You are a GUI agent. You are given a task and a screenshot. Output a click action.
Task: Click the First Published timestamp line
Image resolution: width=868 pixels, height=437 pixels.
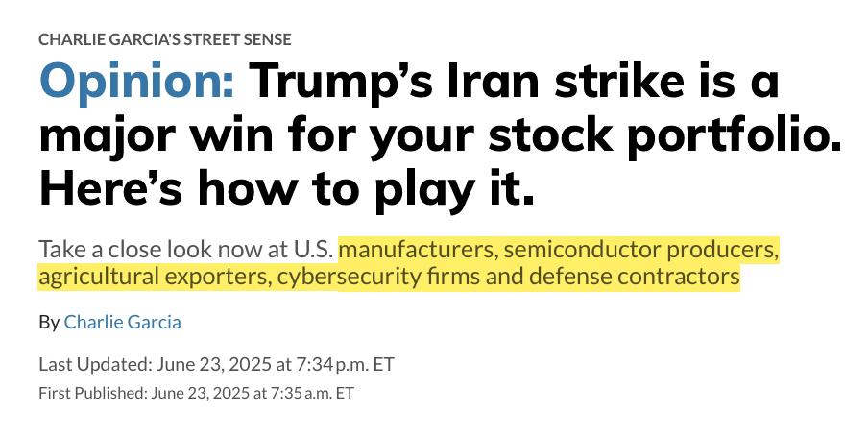196,393
